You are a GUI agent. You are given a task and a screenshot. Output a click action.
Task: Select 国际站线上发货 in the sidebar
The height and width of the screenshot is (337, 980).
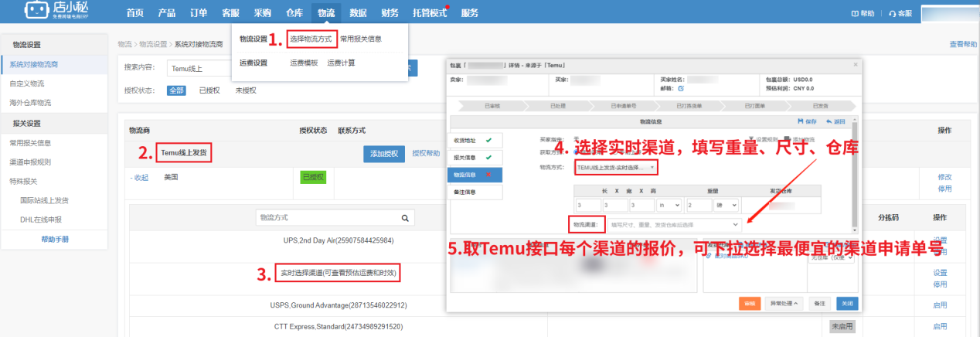click(x=44, y=200)
